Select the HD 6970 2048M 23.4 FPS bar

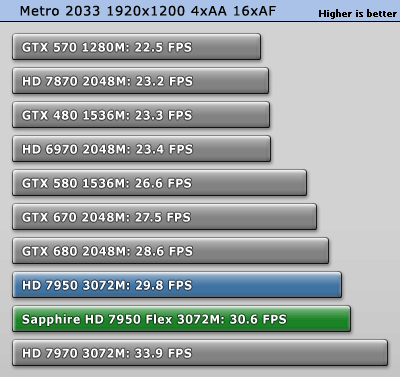[x=141, y=149]
